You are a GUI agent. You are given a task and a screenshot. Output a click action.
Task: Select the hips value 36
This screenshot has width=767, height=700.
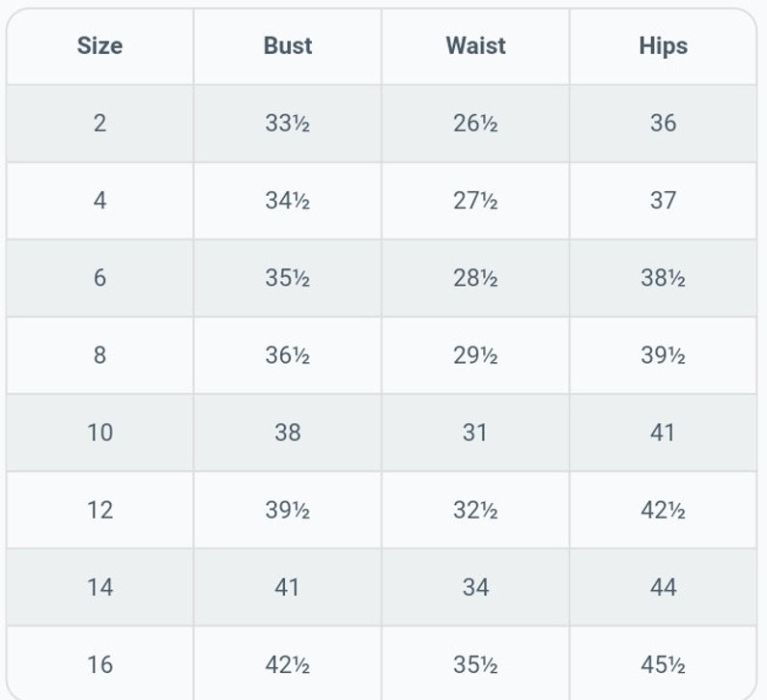point(663,124)
